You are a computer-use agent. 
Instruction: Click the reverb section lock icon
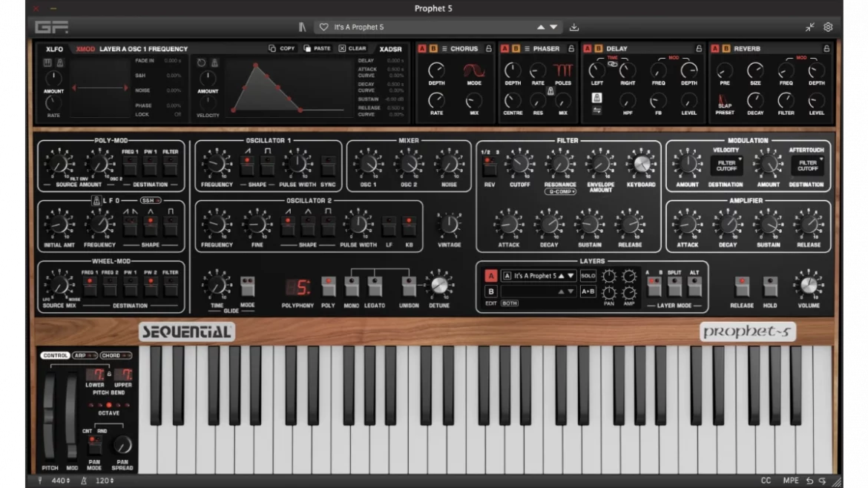pos(826,49)
